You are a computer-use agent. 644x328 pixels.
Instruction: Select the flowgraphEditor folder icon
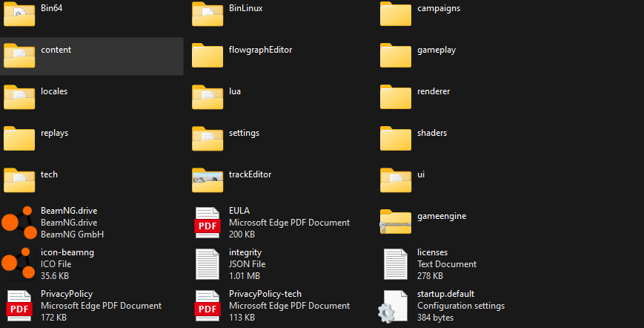(x=208, y=56)
